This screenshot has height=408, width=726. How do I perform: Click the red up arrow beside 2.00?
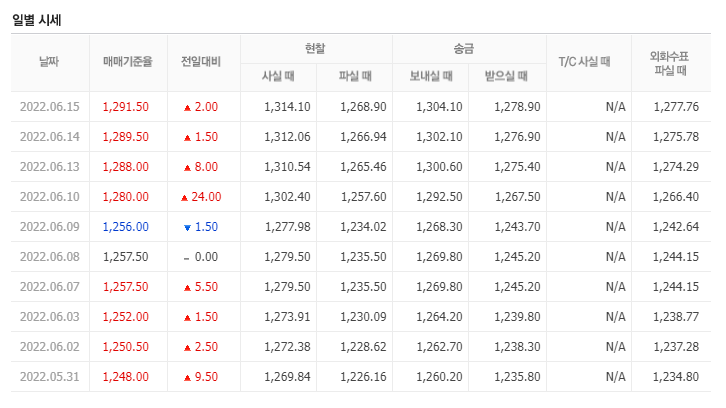(186, 107)
